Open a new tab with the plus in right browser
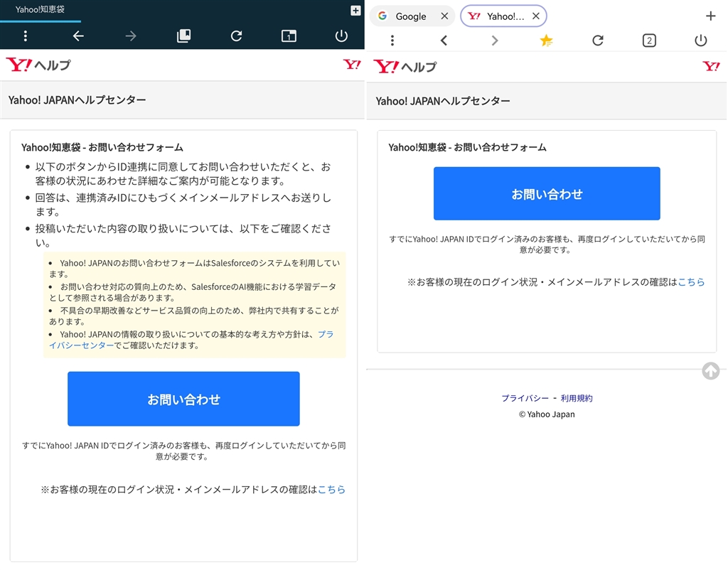Image resolution: width=728 pixels, height=570 pixels. [710, 16]
